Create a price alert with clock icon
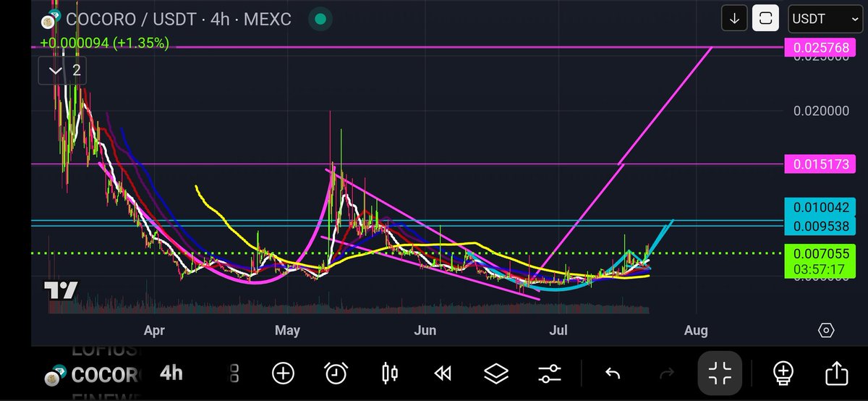 pos(336,373)
